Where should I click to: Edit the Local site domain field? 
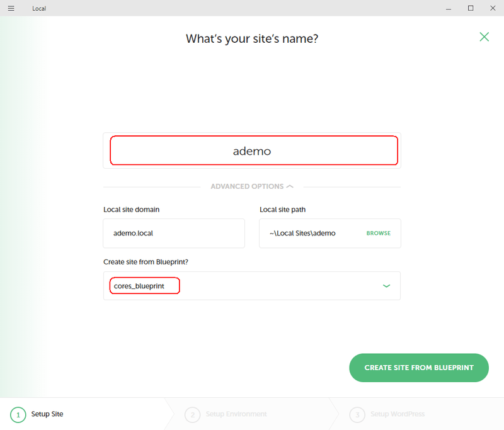174,234
